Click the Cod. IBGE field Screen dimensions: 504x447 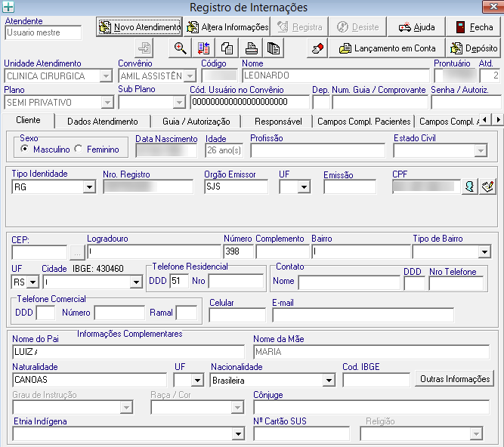(376, 381)
